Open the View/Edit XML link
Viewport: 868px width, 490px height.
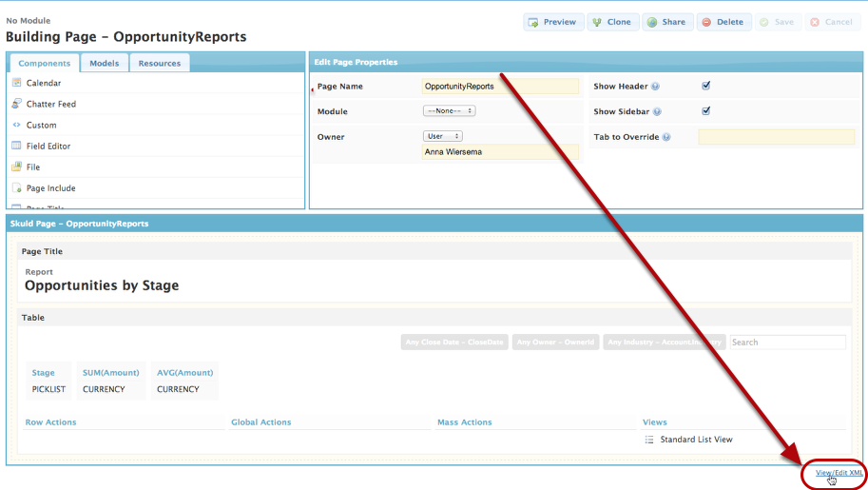pyautogui.click(x=839, y=472)
